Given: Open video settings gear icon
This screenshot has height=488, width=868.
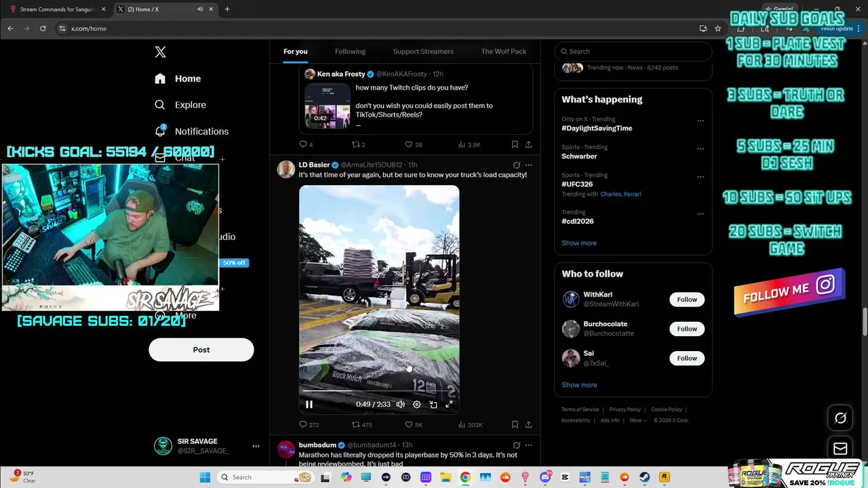Looking at the screenshot, I should (x=416, y=405).
